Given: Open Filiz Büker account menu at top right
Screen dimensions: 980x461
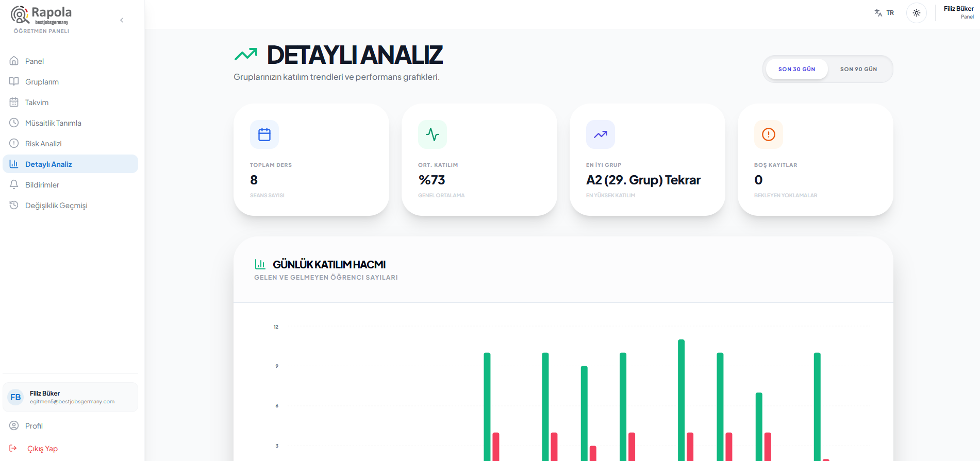Looking at the screenshot, I should pos(958,12).
